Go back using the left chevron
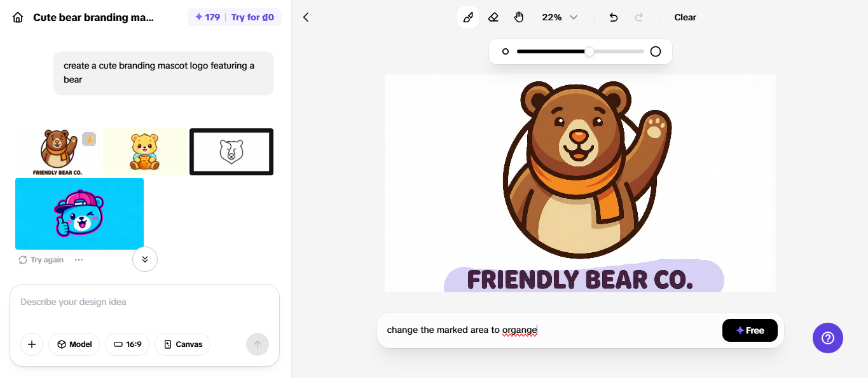The height and width of the screenshot is (378, 868). [306, 17]
